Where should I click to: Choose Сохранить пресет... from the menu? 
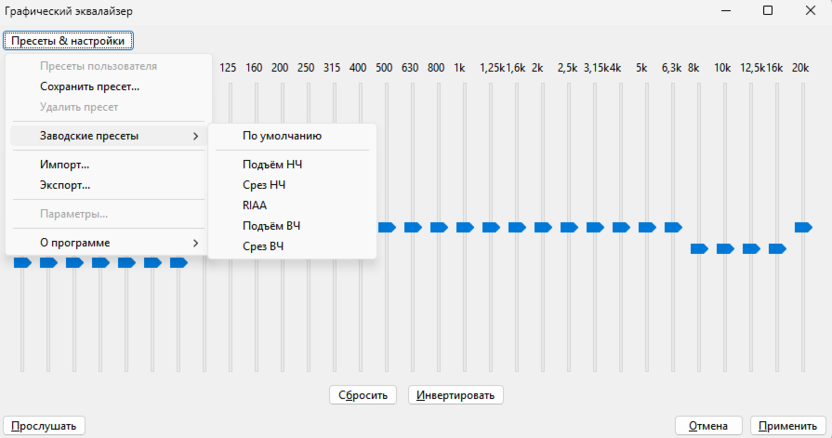pyautogui.click(x=90, y=86)
